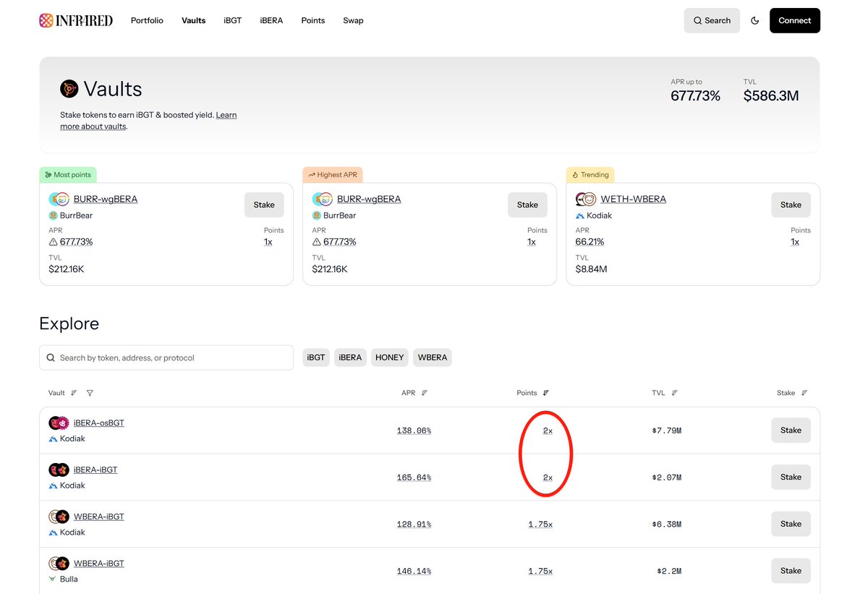Click the Connect wallet button
The image size is (868, 594).
coord(795,20)
